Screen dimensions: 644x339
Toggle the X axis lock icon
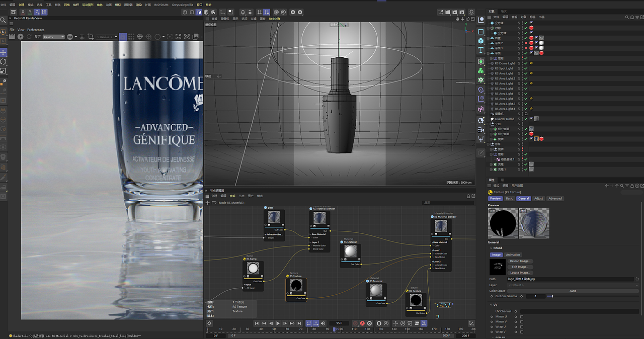point(23,12)
